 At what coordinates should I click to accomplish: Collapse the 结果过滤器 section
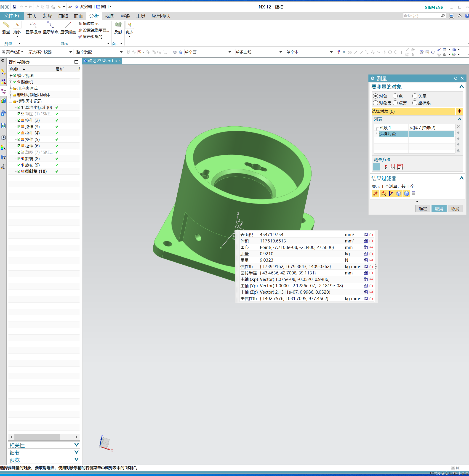pos(461,178)
